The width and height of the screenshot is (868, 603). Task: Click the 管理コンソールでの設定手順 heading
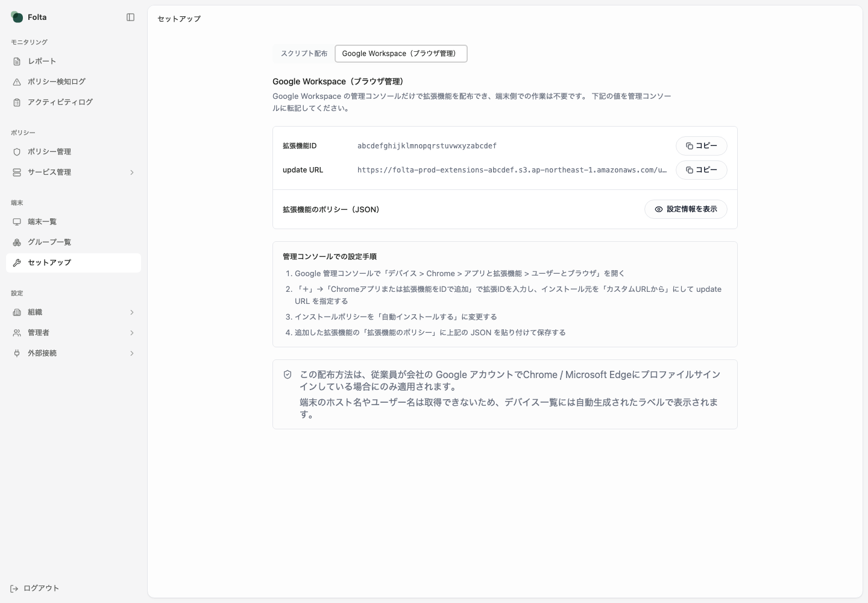click(x=330, y=257)
